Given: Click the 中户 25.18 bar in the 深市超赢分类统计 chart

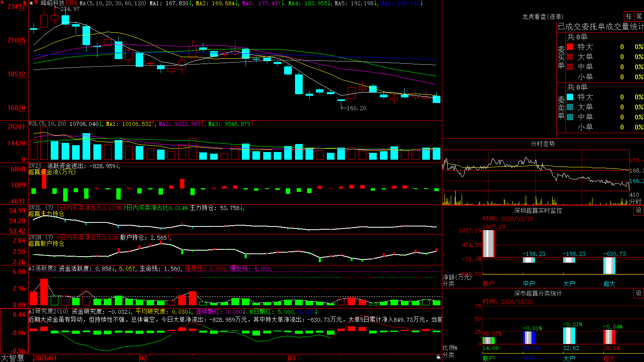Looking at the screenshot, I should [529, 337].
